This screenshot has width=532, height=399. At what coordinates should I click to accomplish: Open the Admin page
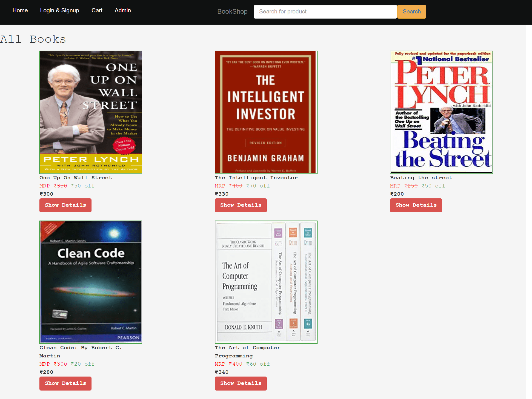(122, 10)
